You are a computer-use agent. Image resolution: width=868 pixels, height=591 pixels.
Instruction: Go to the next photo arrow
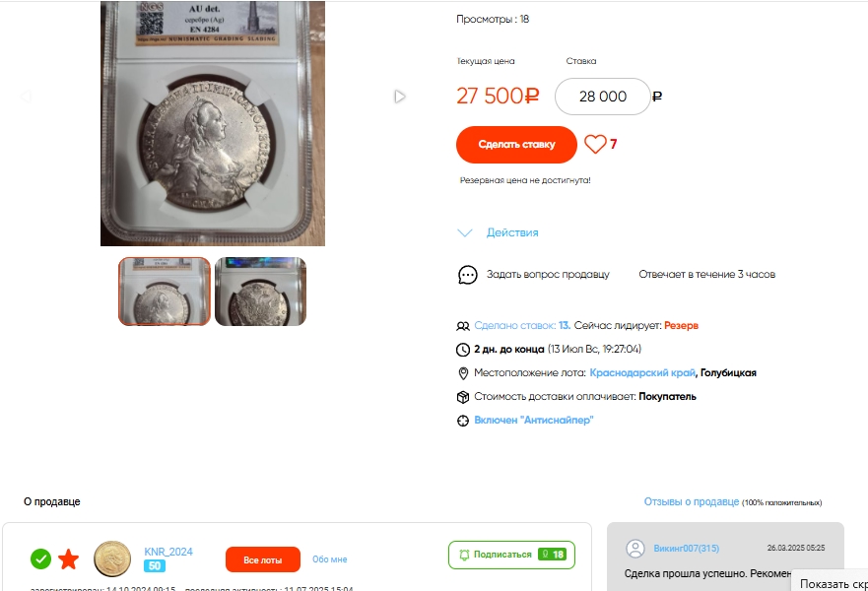pos(399,97)
